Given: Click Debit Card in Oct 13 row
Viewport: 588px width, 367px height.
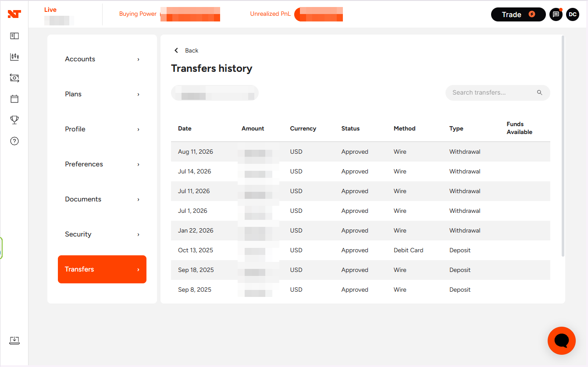Looking at the screenshot, I should 409,250.
